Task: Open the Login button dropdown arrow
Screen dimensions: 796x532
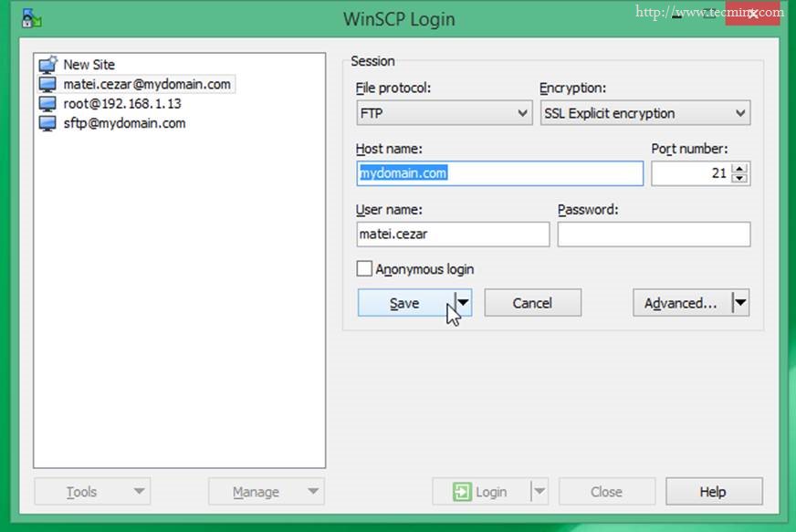Action: click(539, 491)
